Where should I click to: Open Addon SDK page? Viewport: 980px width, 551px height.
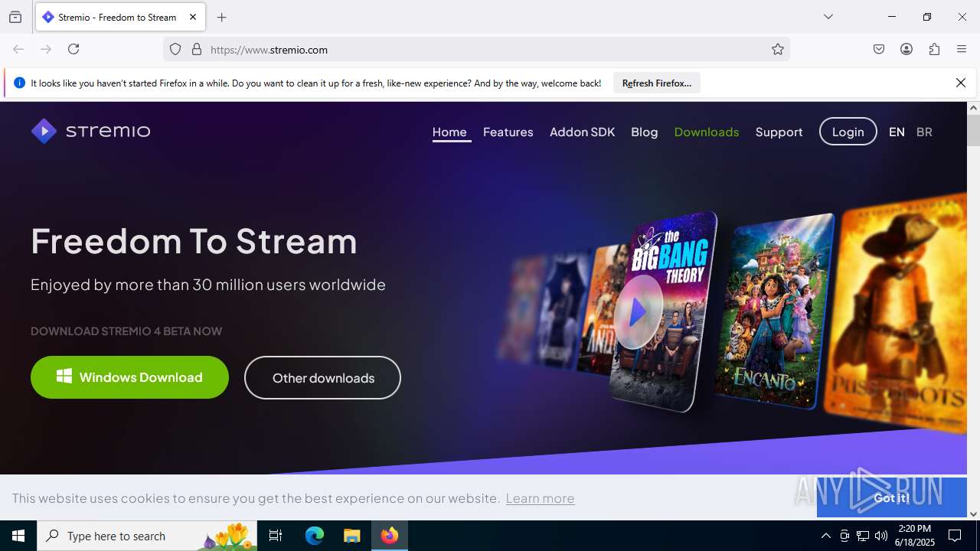(x=583, y=132)
